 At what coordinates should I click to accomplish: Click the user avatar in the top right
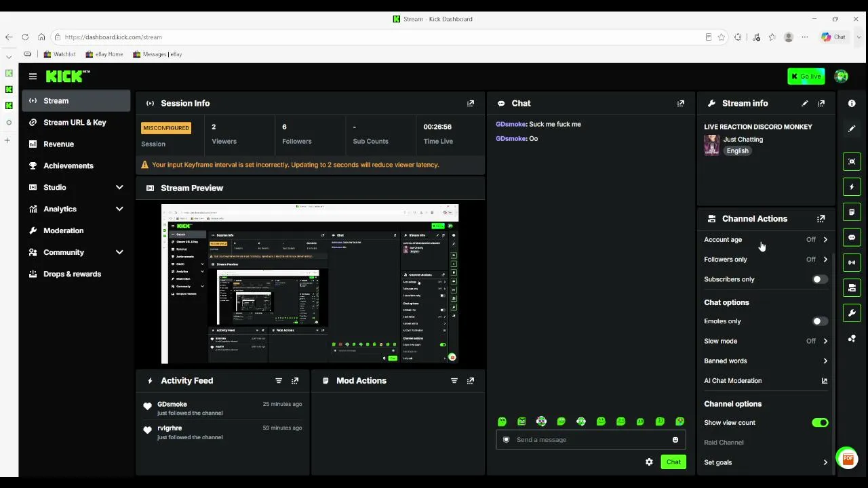coord(842,76)
